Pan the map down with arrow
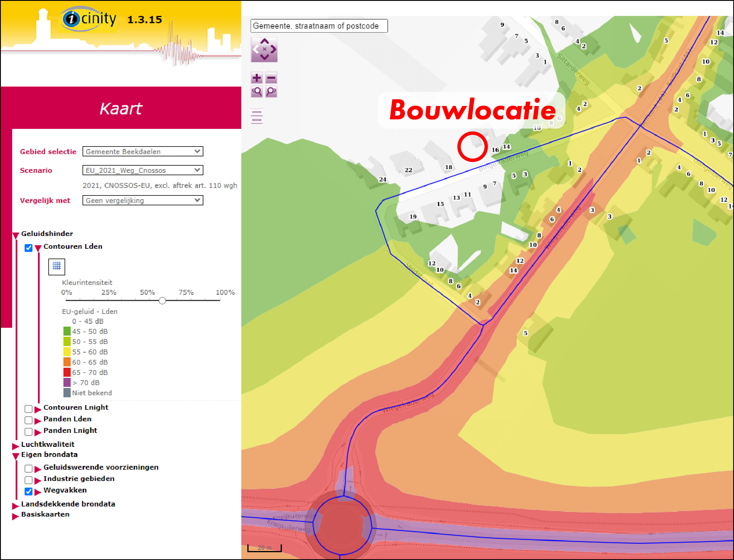Image resolution: width=734 pixels, height=560 pixels. (x=264, y=57)
